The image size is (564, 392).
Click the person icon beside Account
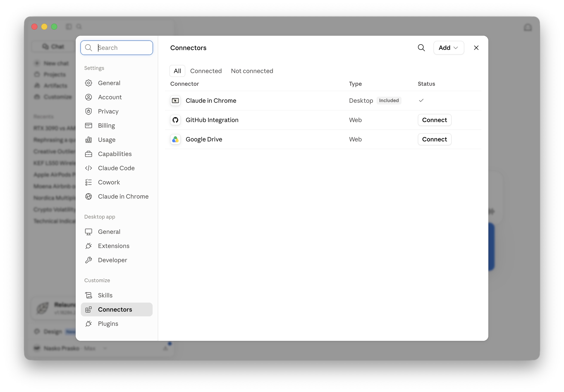[89, 97]
